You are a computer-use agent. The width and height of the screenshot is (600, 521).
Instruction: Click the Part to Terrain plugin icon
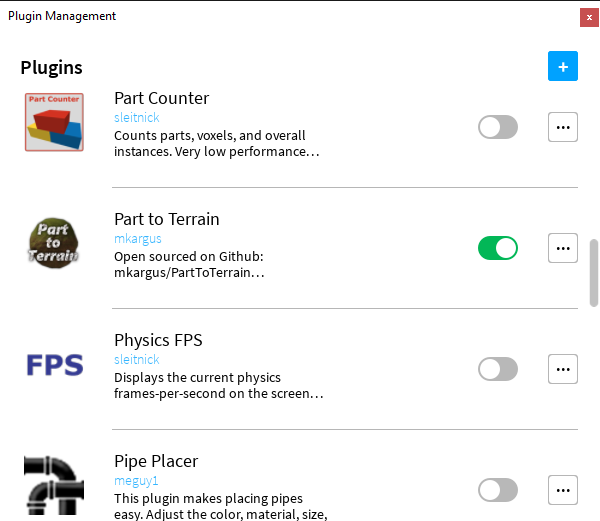click(x=54, y=244)
